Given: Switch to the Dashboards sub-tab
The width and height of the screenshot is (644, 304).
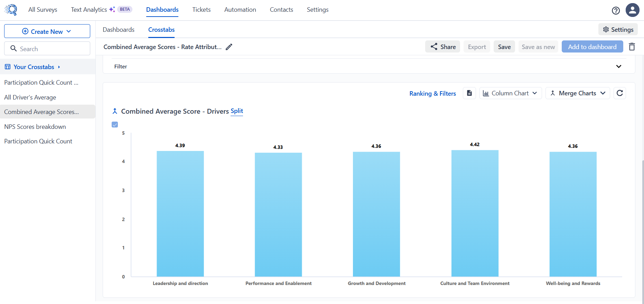Looking at the screenshot, I should 119,30.
